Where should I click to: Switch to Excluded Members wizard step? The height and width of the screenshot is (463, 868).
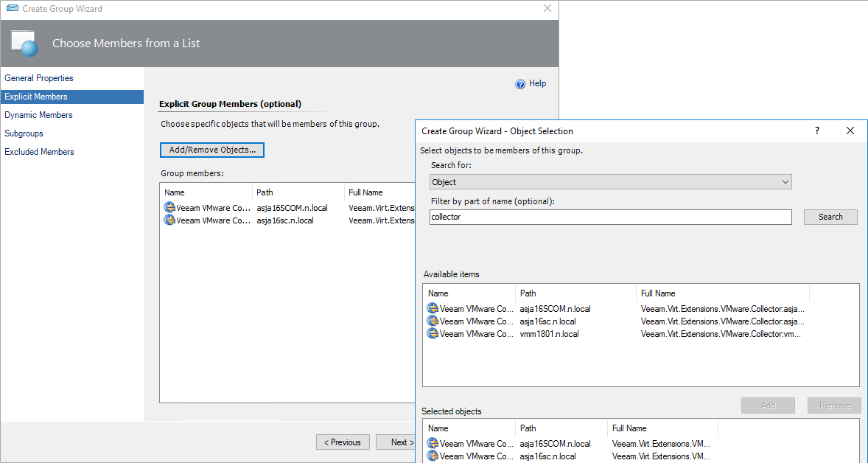tap(39, 152)
